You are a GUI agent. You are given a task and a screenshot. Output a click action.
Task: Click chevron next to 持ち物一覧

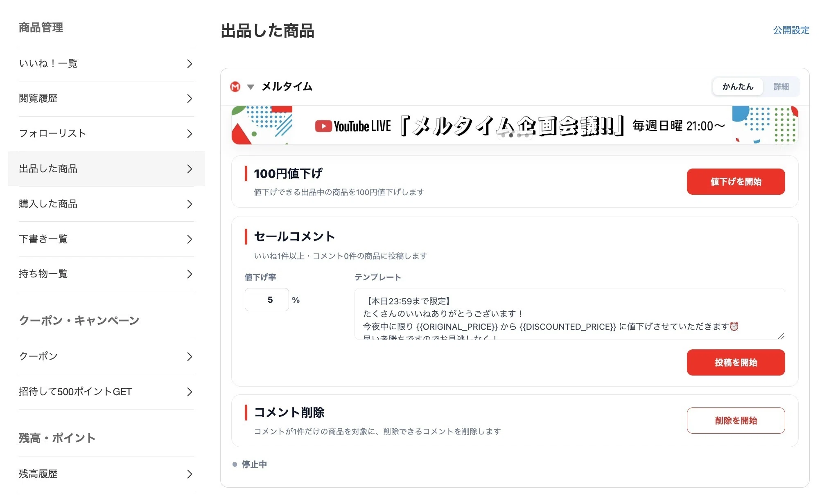coord(190,274)
